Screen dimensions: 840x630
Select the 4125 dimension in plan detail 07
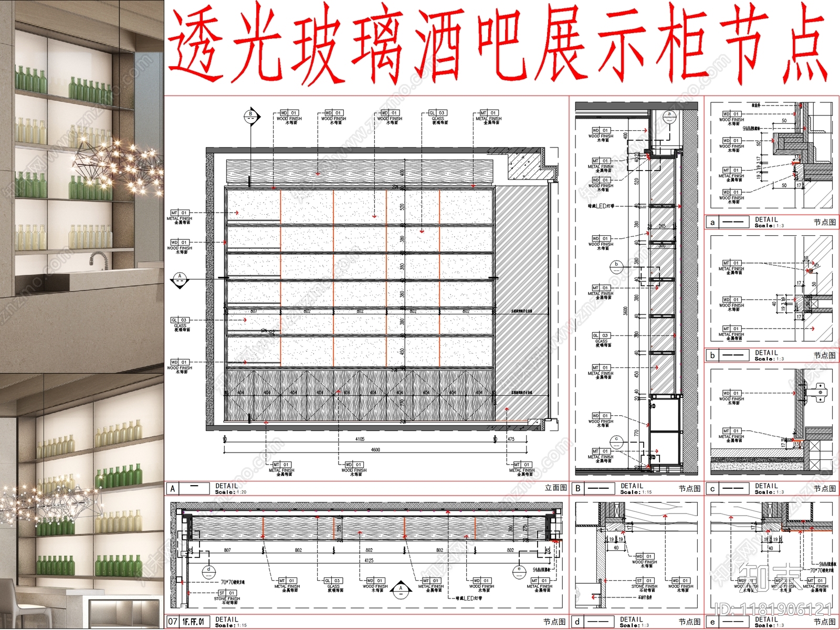pos(369,560)
